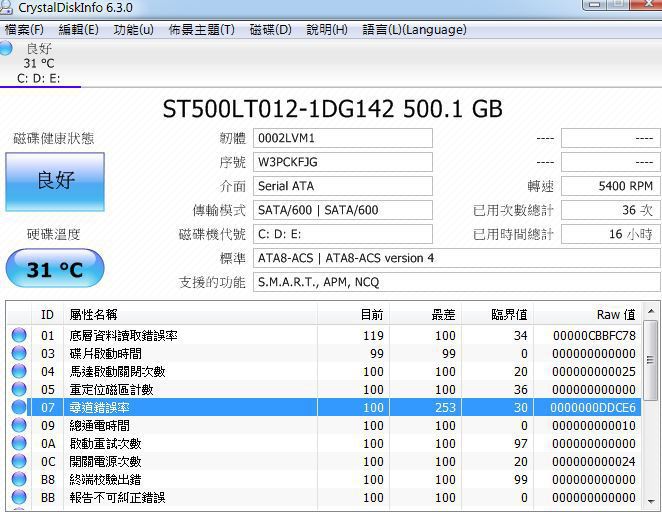The image size is (662, 512).
Task: Click raw value 000000000025
Action: coord(594,371)
